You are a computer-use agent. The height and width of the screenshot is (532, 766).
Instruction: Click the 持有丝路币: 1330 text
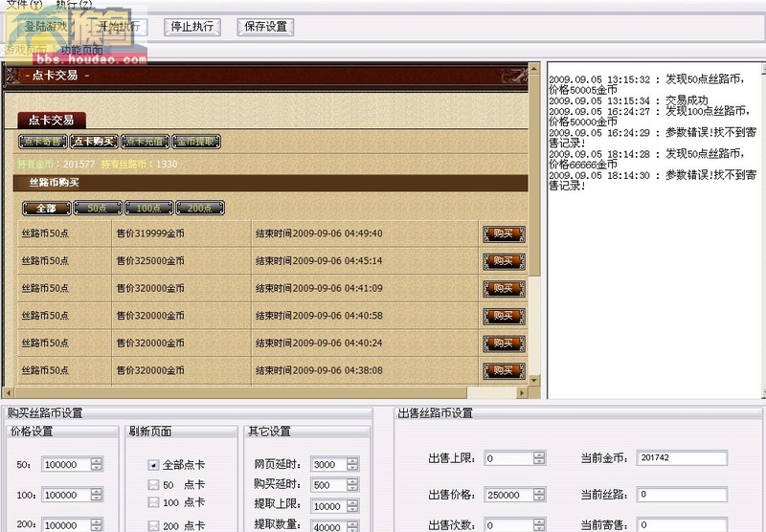point(139,164)
